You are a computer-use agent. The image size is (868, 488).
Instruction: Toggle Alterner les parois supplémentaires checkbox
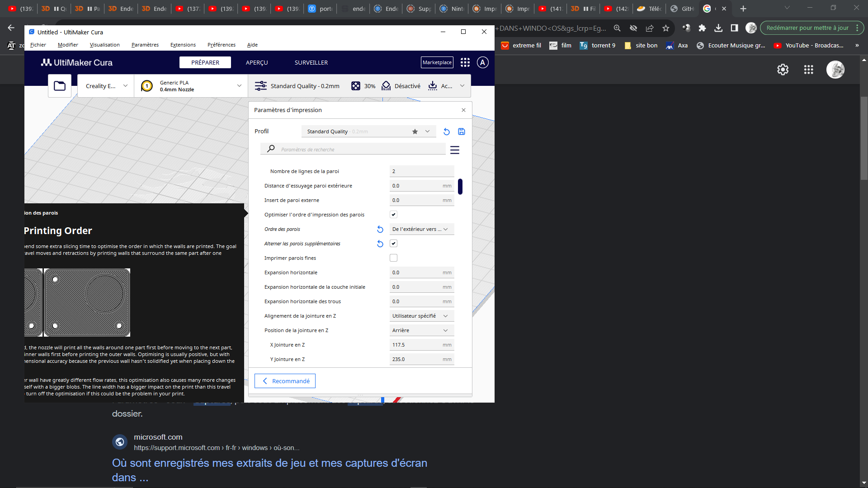[x=393, y=244]
